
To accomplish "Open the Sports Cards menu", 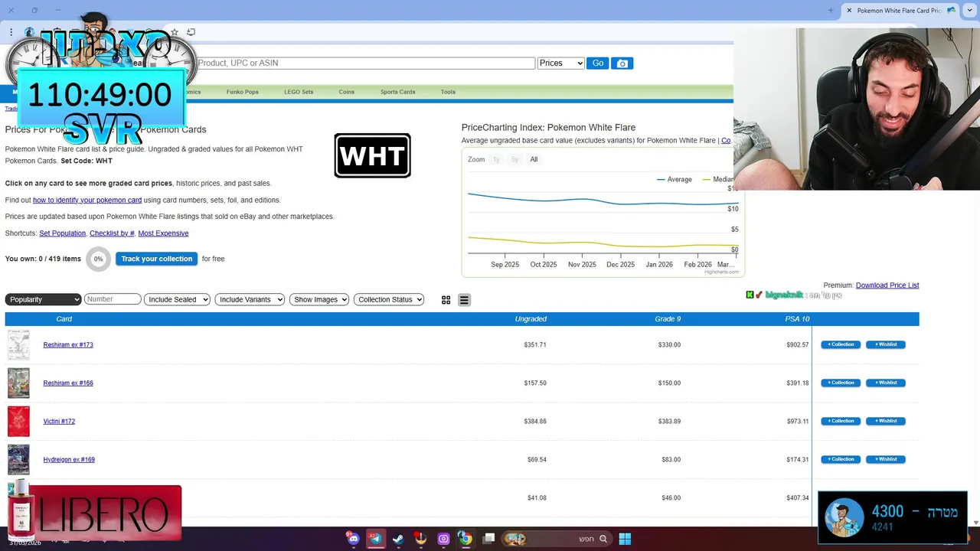I will [397, 92].
